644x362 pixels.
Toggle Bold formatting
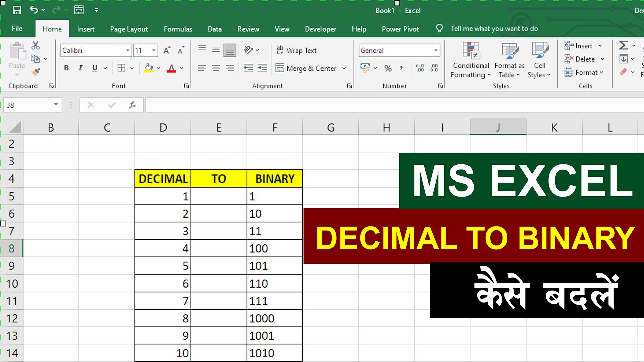click(x=66, y=68)
